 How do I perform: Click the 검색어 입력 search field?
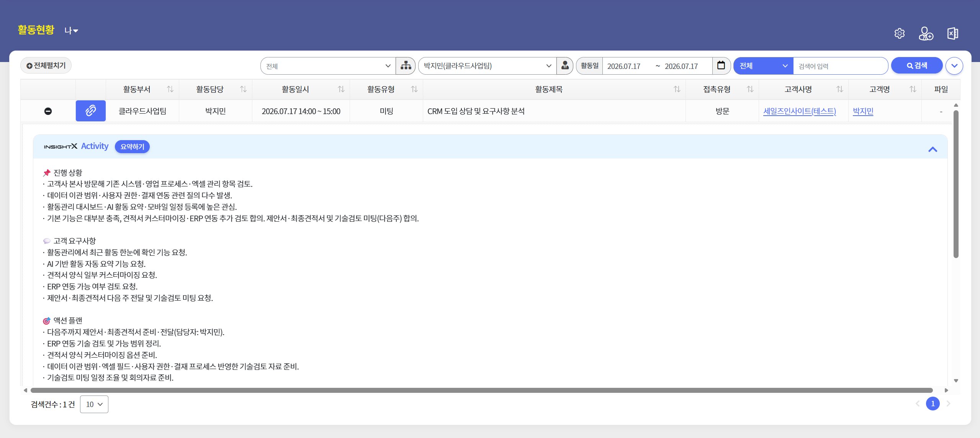pyautogui.click(x=840, y=66)
